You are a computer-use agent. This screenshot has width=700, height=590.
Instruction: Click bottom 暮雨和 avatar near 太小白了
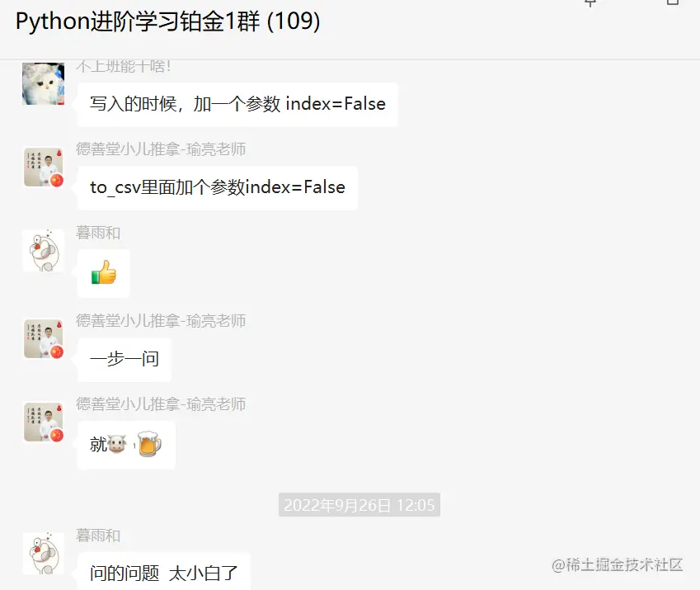[44, 553]
